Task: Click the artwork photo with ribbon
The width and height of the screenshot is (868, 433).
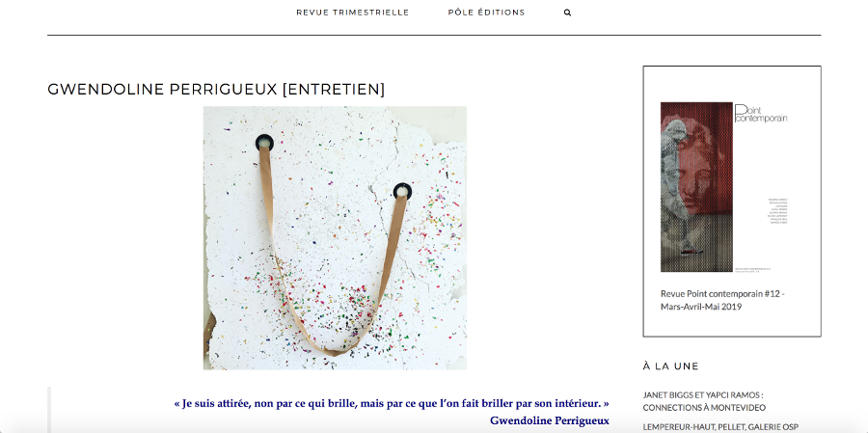Action: (x=335, y=238)
